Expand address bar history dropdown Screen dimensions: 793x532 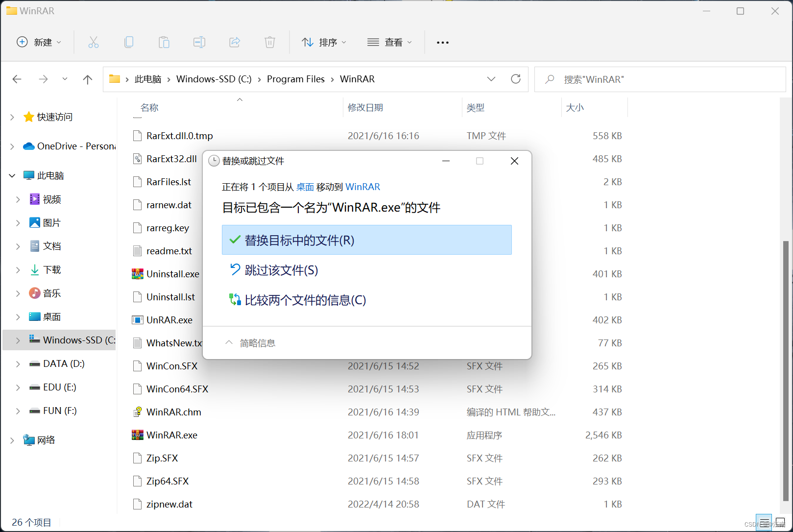(x=491, y=79)
